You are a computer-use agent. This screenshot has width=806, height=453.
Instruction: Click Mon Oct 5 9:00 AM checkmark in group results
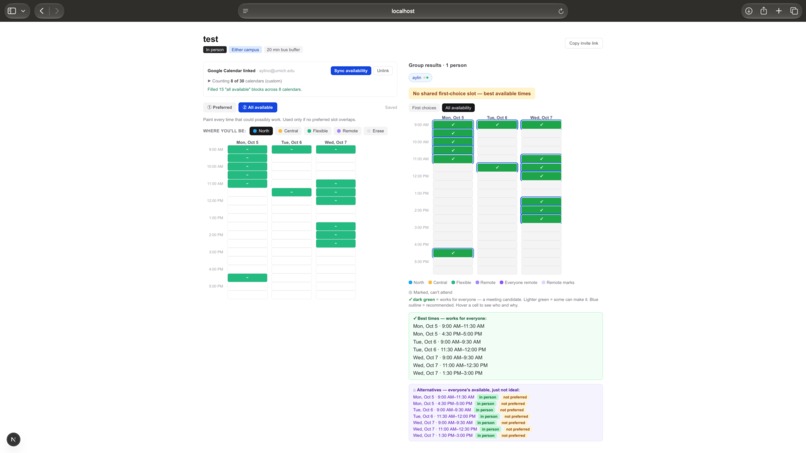point(453,124)
